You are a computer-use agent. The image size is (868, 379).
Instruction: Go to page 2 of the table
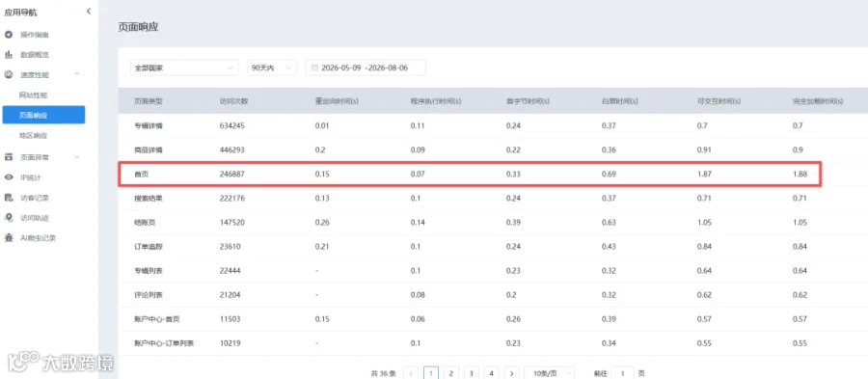coord(450,373)
